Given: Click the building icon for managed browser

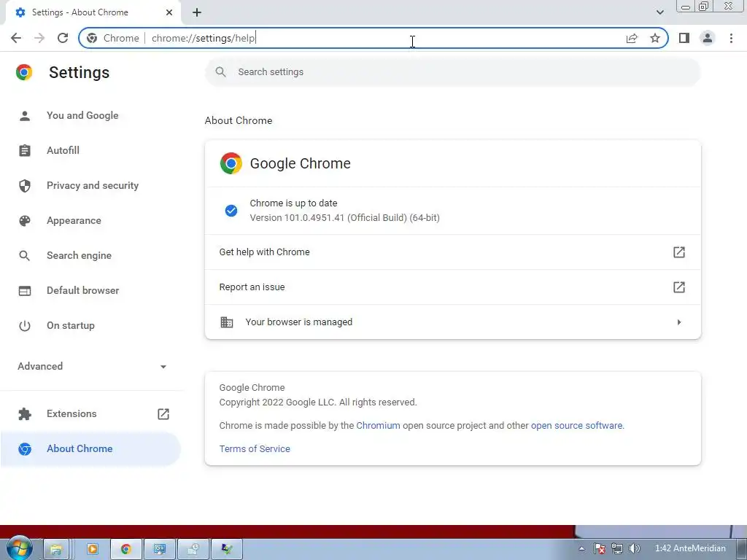Looking at the screenshot, I should pos(227,322).
